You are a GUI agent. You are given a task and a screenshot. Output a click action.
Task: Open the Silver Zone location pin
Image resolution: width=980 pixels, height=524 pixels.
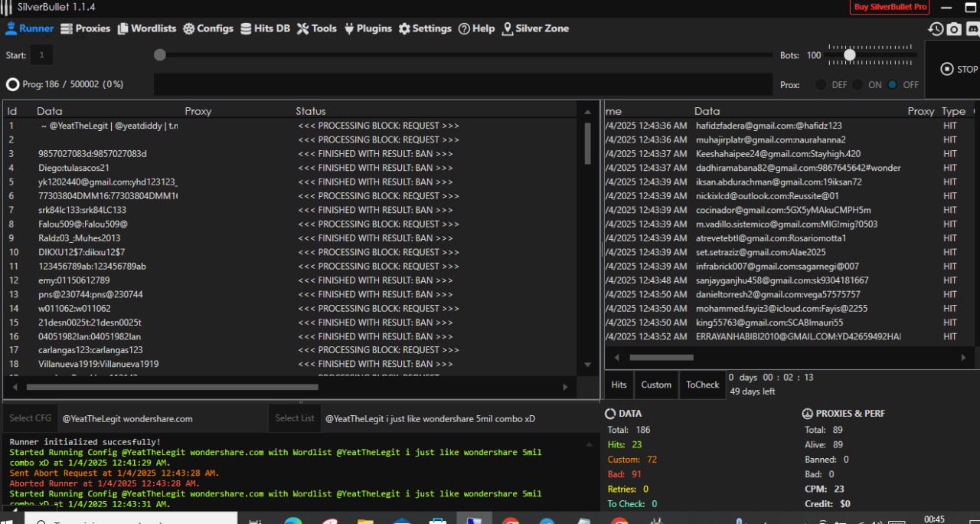point(535,28)
